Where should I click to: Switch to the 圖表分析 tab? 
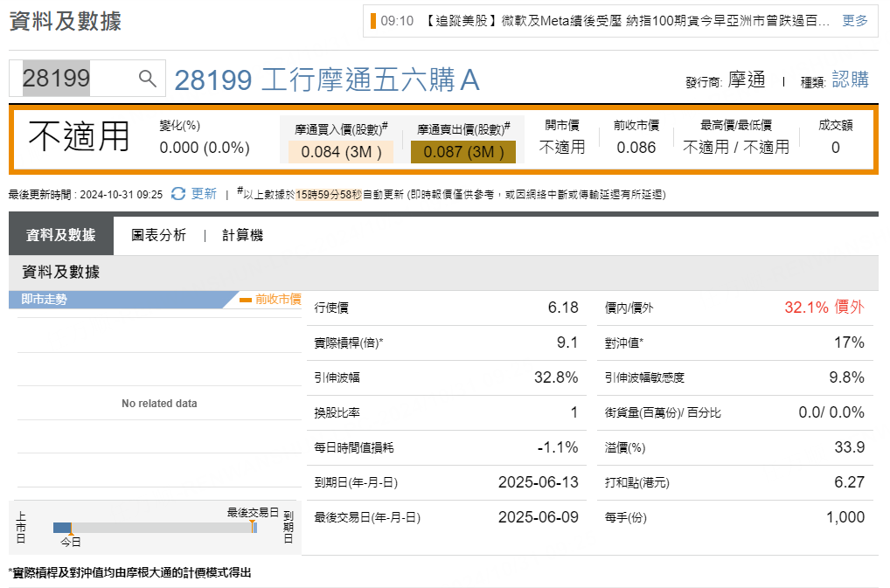point(158,235)
